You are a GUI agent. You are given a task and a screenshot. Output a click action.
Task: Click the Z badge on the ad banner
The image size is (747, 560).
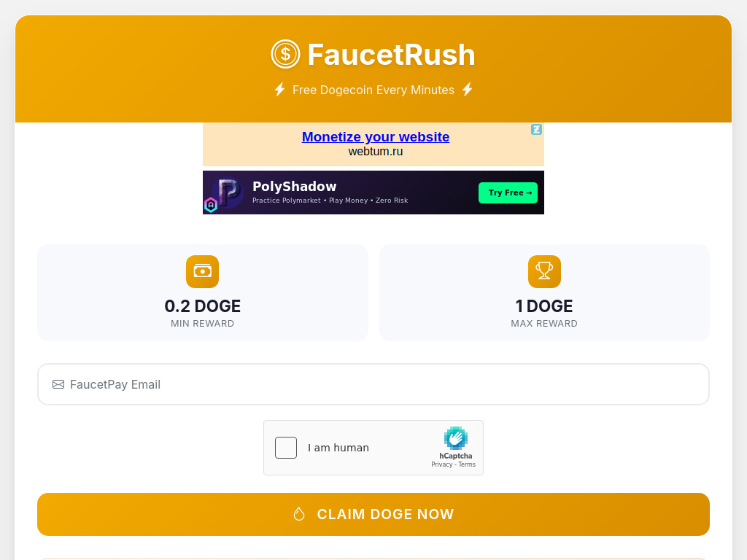(537, 129)
